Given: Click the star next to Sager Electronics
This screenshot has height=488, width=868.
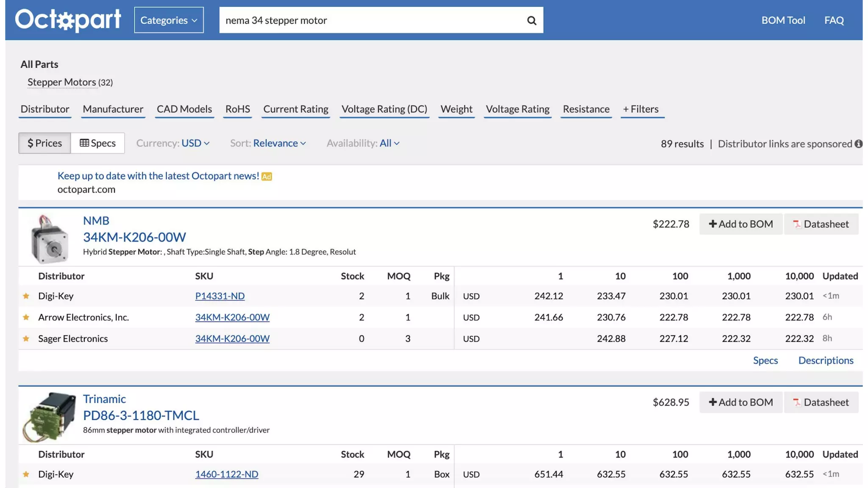Looking at the screenshot, I should (x=26, y=338).
